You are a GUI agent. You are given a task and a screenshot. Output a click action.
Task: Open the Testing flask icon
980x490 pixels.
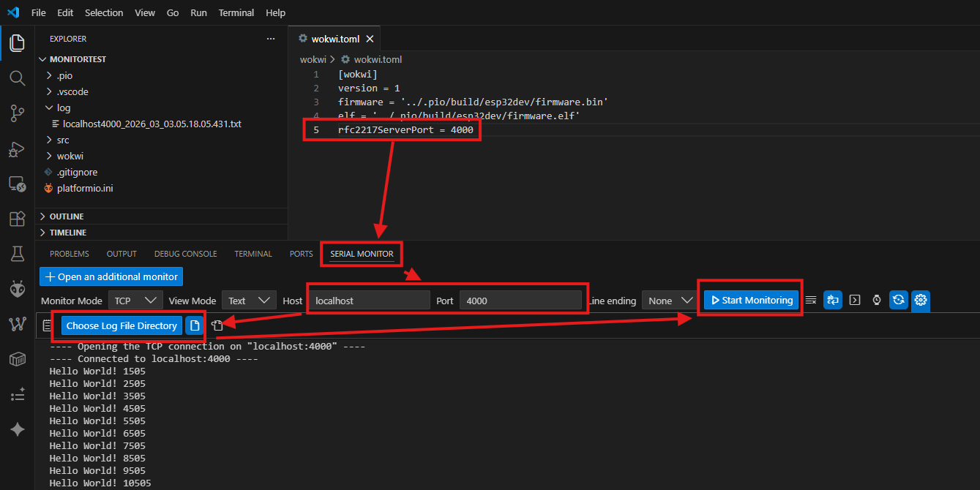coord(17,254)
